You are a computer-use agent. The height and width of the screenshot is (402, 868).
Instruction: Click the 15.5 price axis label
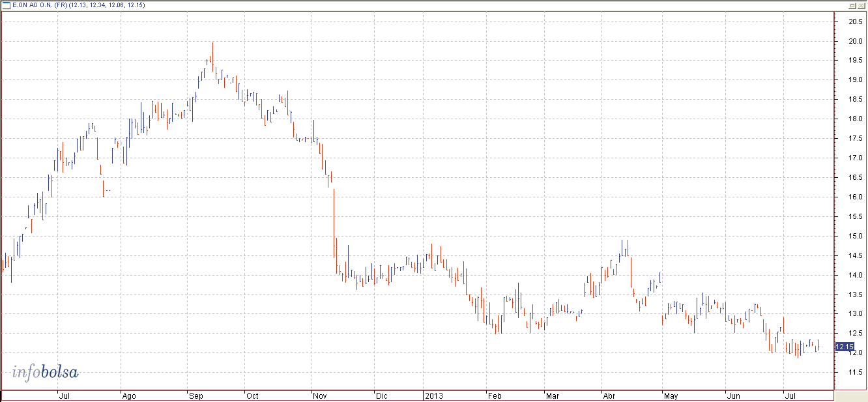[854, 217]
